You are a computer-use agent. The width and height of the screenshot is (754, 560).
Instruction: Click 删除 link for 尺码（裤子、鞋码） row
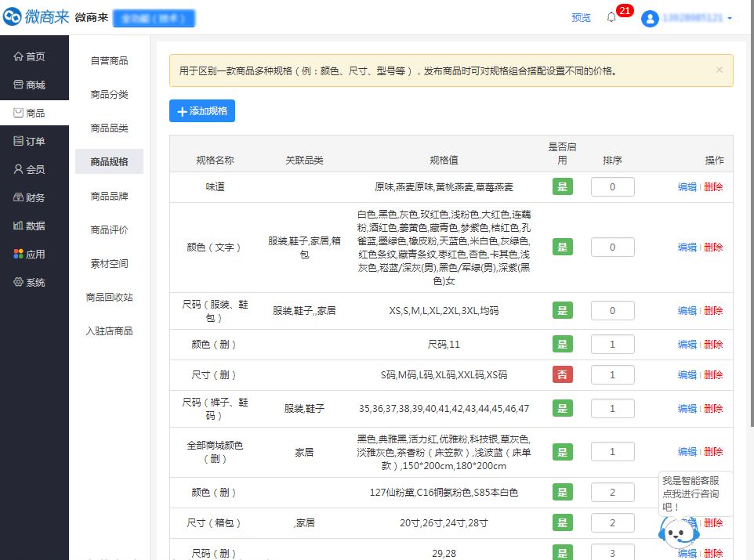pyautogui.click(x=713, y=408)
